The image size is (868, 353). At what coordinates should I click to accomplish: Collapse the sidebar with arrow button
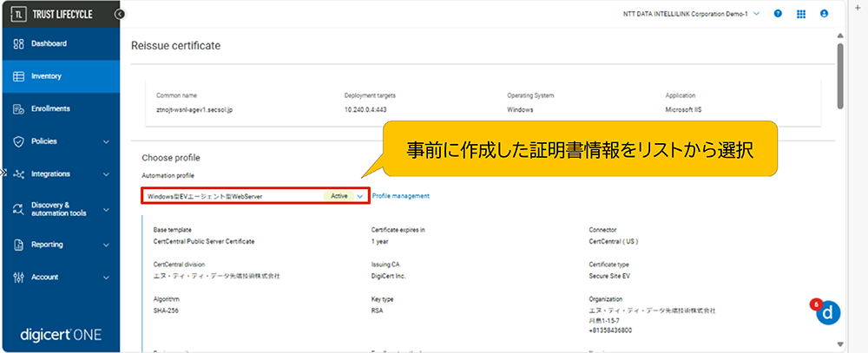pyautogui.click(x=120, y=15)
